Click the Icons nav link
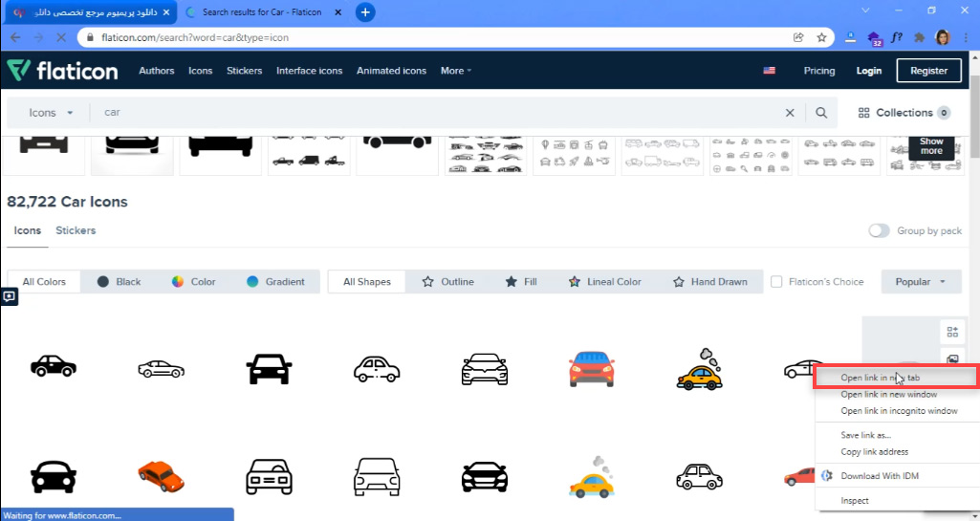Image resolution: width=980 pixels, height=521 pixels. coord(201,71)
